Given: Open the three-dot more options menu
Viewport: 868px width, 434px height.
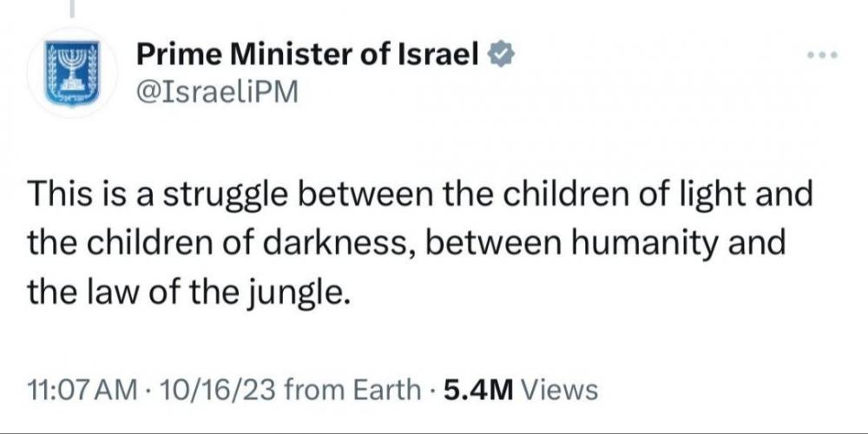Looking at the screenshot, I should 820,57.
